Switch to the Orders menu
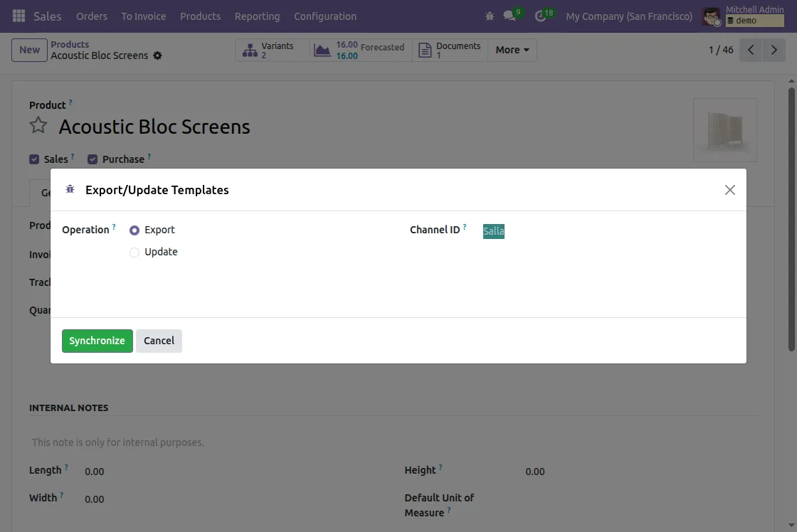Viewport: 797px width, 532px height. [91, 16]
